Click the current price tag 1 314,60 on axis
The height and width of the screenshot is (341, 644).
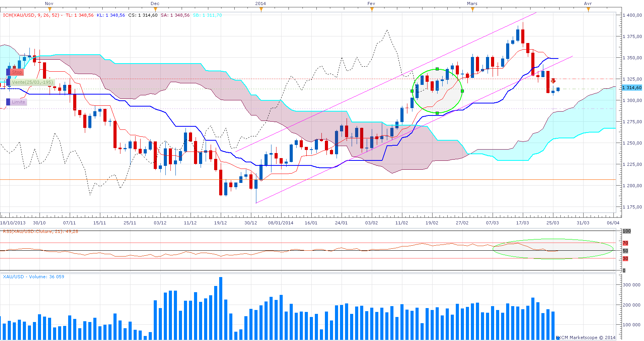[x=632, y=88]
